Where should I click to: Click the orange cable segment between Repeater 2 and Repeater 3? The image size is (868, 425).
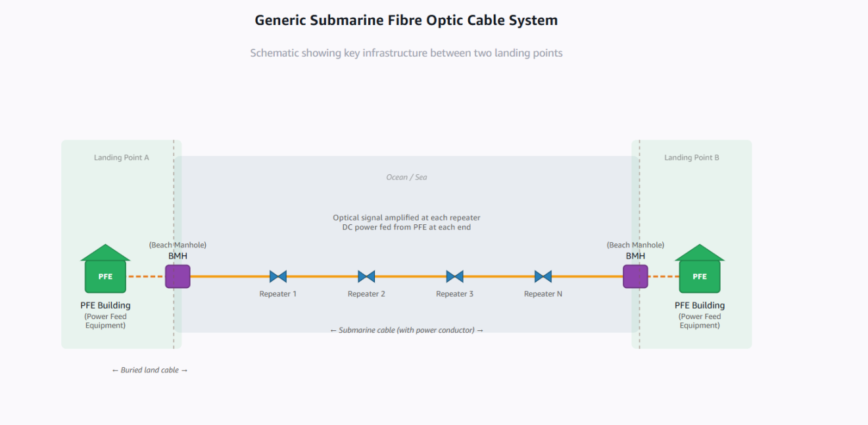tap(410, 276)
